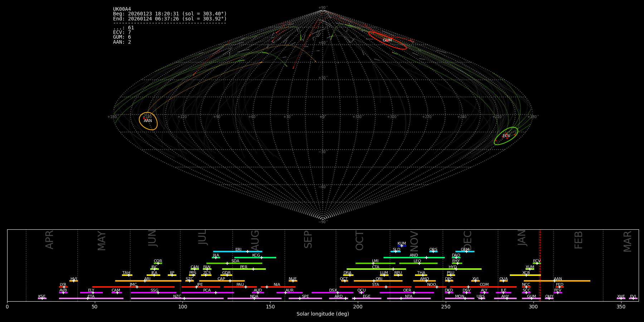This screenshot has width=644, height=322.
Task: Click the −90° label at the map bottom
Action: pyautogui.click(x=322, y=222)
